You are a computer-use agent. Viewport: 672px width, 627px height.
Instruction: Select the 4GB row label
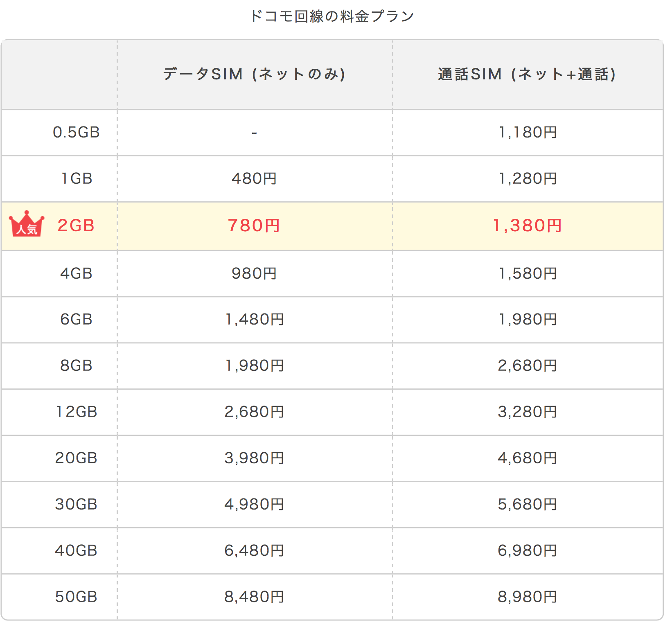click(77, 273)
